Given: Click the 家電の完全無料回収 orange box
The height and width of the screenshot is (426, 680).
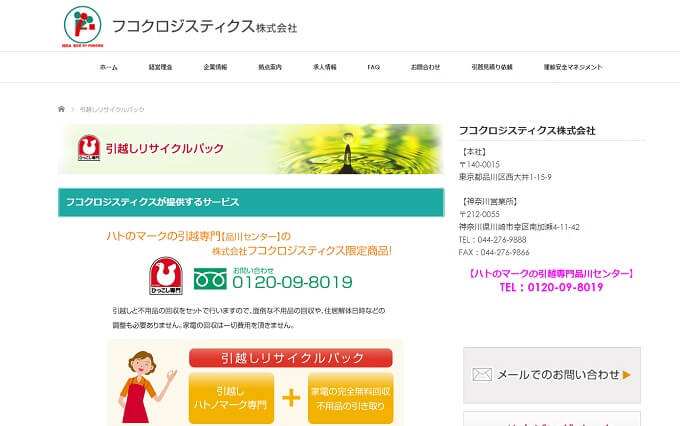Looking at the screenshot, I should click(350, 398).
